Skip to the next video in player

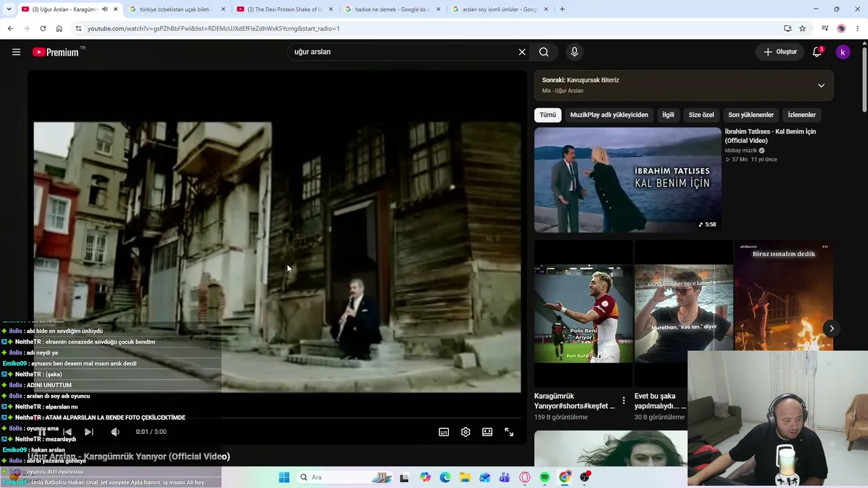coord(89,432)
